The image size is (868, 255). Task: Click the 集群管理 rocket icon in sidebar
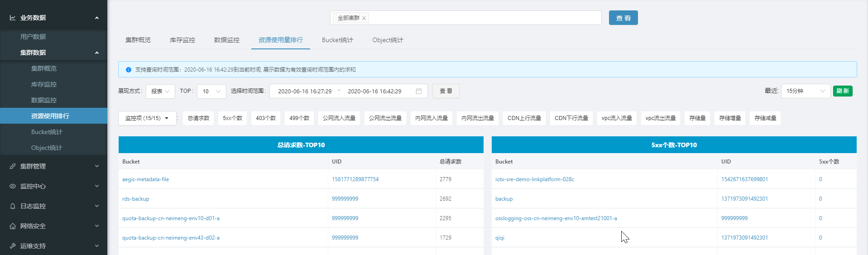click(x=13, y=166)
